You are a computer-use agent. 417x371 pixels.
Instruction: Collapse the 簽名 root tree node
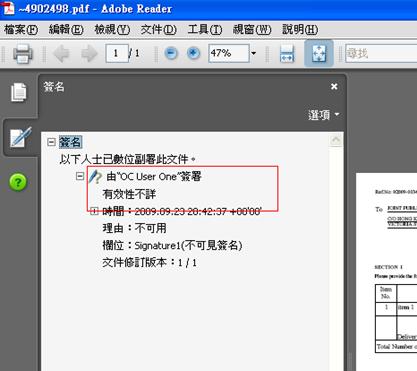pos(51,142)
